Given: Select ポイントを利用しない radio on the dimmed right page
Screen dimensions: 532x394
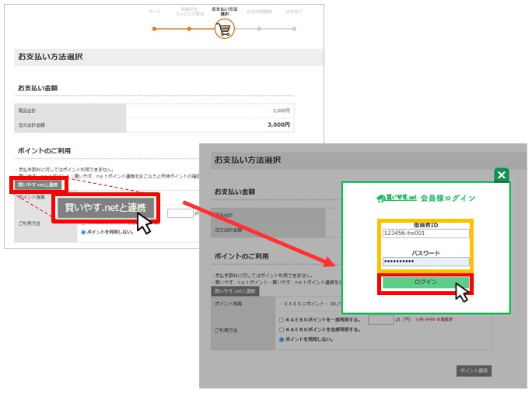Looking at the screenshot, I should [282, 339].
